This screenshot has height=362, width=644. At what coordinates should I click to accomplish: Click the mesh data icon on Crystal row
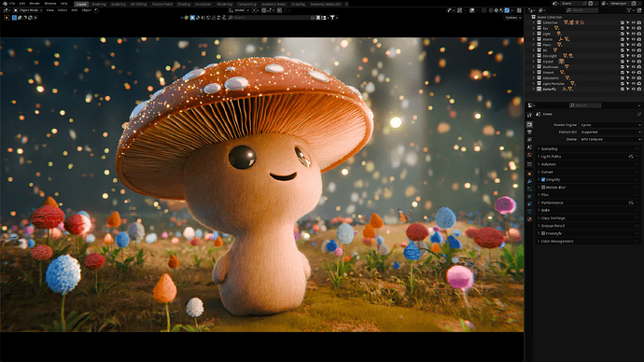[x=561, y=62]
